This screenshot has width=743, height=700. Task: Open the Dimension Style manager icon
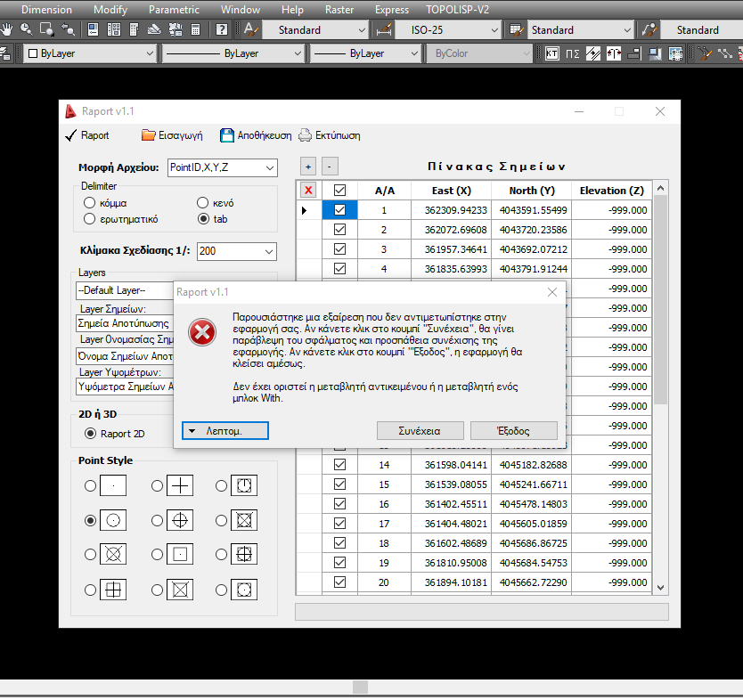click(384, 30)
